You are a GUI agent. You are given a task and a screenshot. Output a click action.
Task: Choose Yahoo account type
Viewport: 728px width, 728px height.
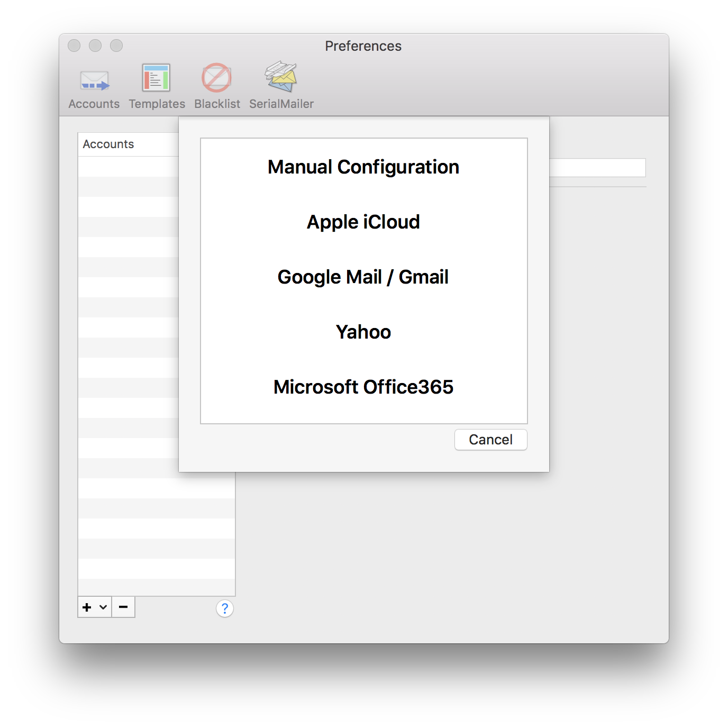pos(363,332)
